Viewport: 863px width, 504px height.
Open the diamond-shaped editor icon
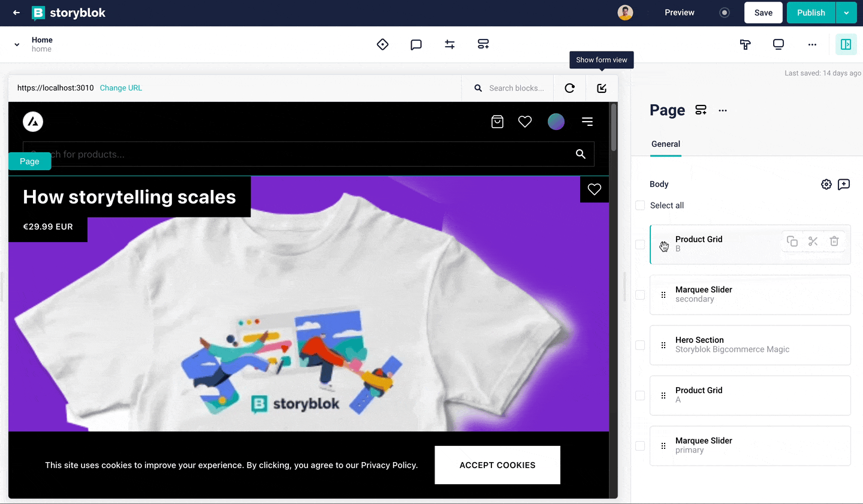coord(382,44)
